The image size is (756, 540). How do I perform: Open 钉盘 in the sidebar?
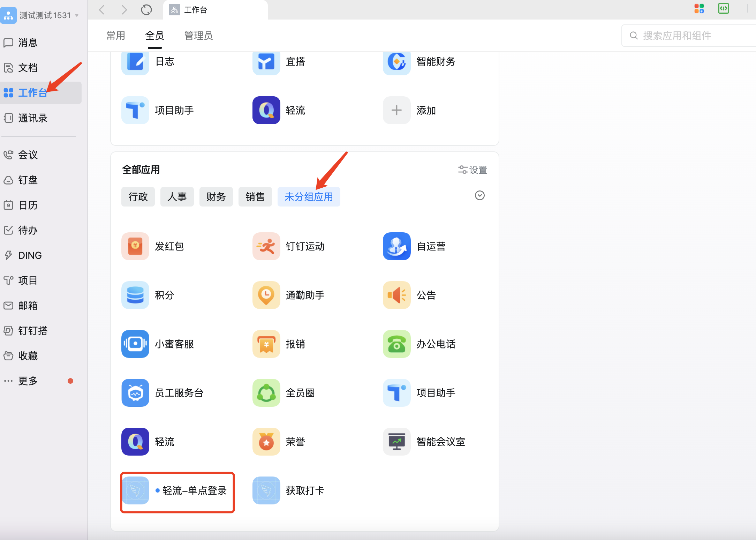[41, 180]
